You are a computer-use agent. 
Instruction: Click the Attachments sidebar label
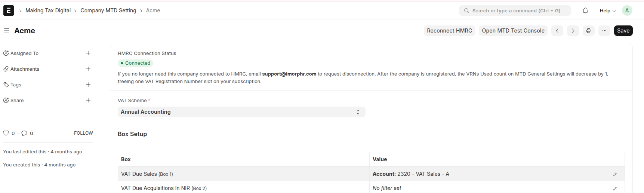point(25,69)
